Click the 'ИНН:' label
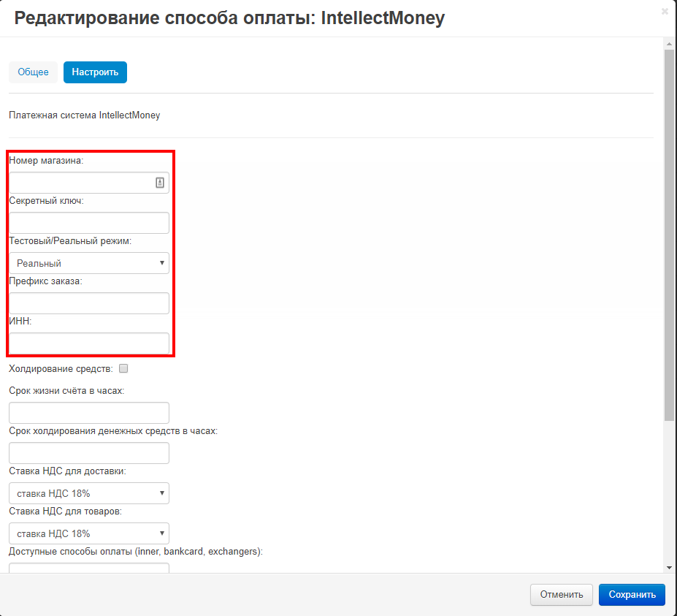 coord(20,322)
